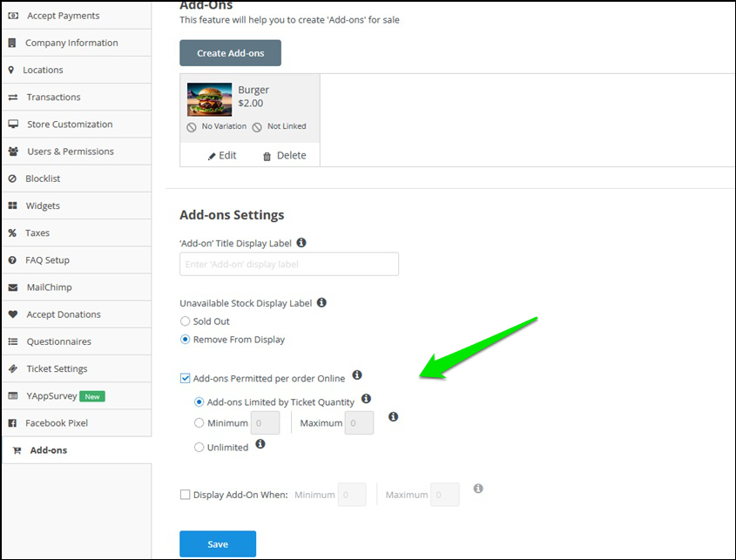Click the pencil Edit icon for Burger
The height and width of the screenshot is (560, 736).
click(x=212, y=156)
